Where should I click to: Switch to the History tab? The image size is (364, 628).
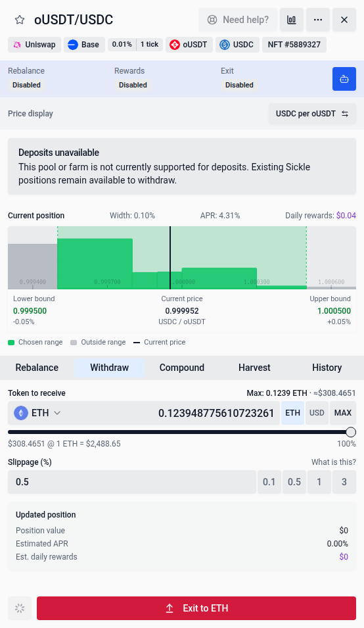point(327,368)
